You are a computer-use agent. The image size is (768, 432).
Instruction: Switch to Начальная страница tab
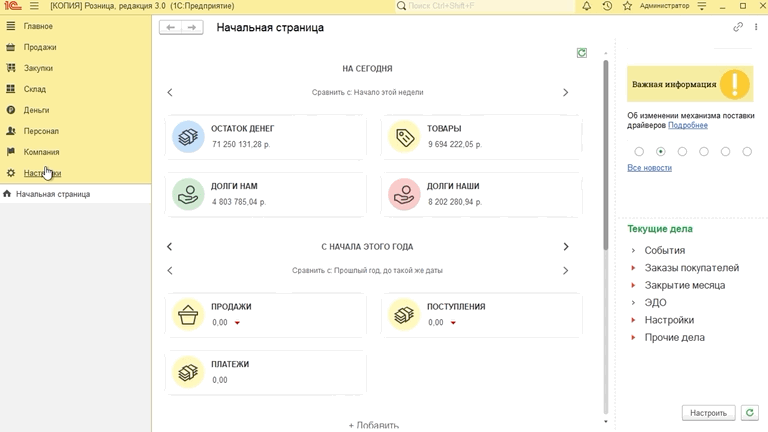tap(75, 194)
